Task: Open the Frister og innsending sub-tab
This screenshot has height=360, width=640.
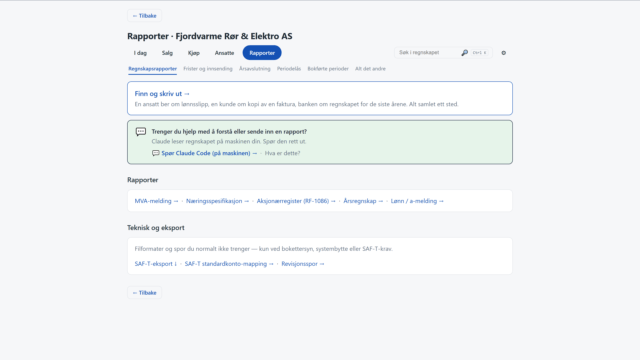Action: [208, 69]
